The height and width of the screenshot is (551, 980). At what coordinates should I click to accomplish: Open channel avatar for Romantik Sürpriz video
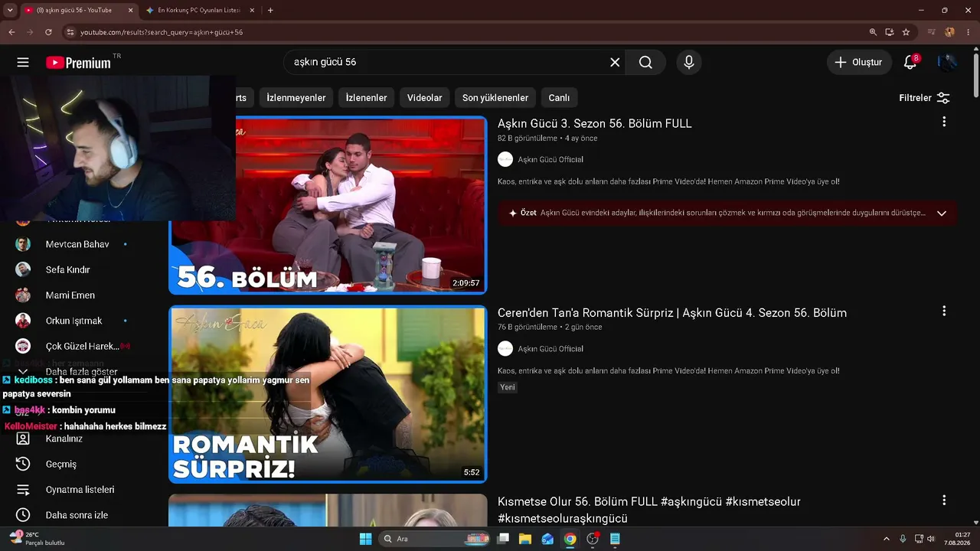click(x=505, y=348)
